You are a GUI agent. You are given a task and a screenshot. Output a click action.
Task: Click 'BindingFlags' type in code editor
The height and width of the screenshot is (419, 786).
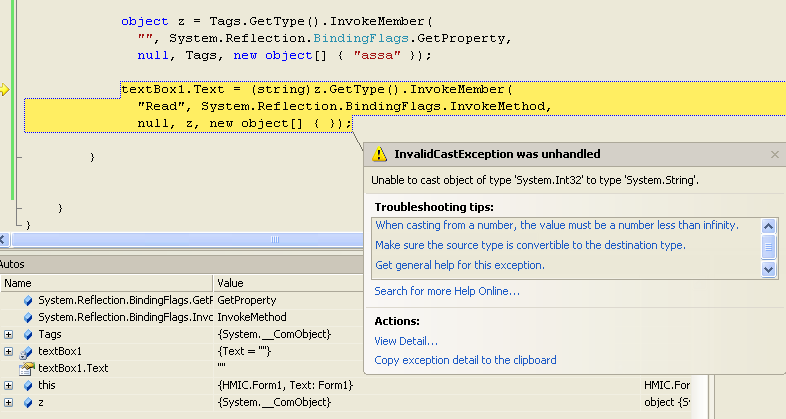361,39
